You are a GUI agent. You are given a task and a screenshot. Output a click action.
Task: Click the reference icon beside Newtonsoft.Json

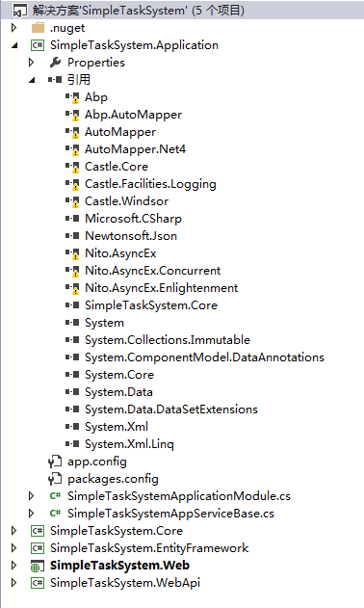(72, 236)
